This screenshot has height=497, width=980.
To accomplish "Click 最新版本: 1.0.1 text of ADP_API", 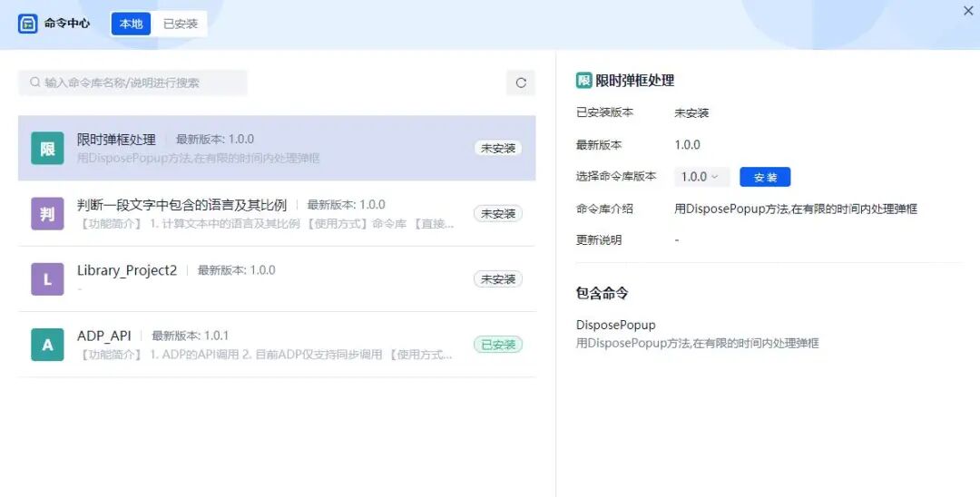I will pyautogui.click(x=190, y=336).
